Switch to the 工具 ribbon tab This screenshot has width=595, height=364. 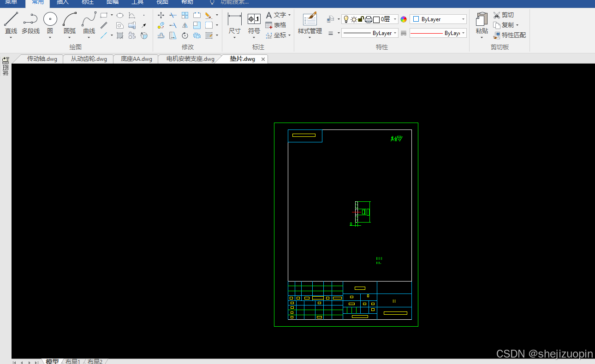point(137,2)
